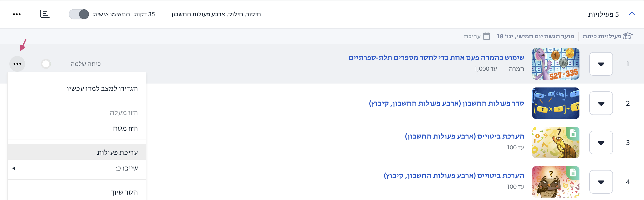Viewport: 644px width, 200px height.
Task: Open the סדר פעולות החשבון activity link
Action: point(446,103)
